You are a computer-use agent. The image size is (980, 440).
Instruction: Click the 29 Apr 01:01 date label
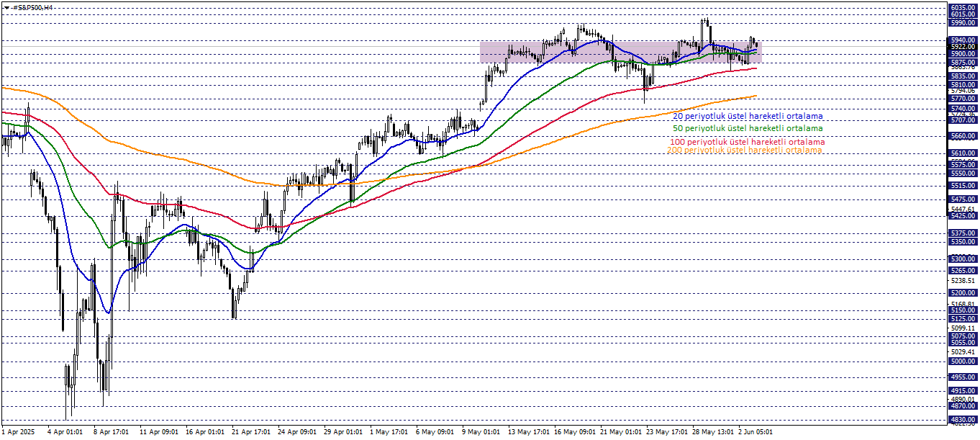pyautogui.click(x=343, y=432)
